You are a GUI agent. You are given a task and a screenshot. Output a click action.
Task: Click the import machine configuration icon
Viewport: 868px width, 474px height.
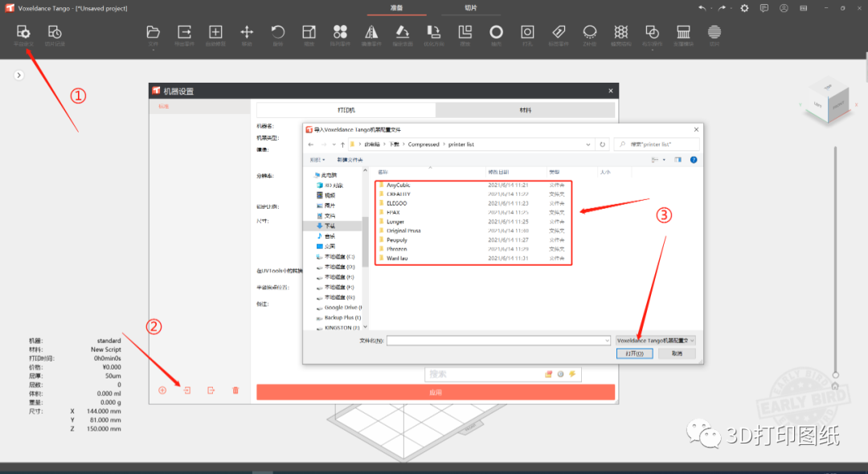187,390
